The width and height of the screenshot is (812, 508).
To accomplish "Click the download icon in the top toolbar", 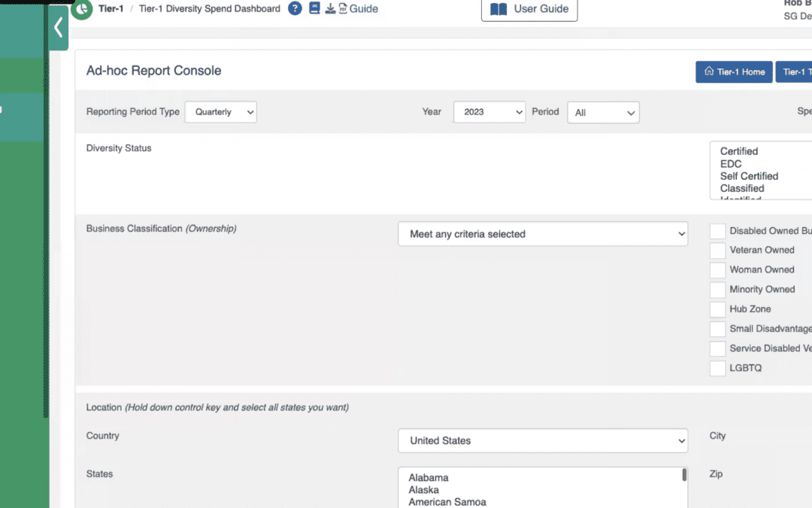I will pos(329,8).
